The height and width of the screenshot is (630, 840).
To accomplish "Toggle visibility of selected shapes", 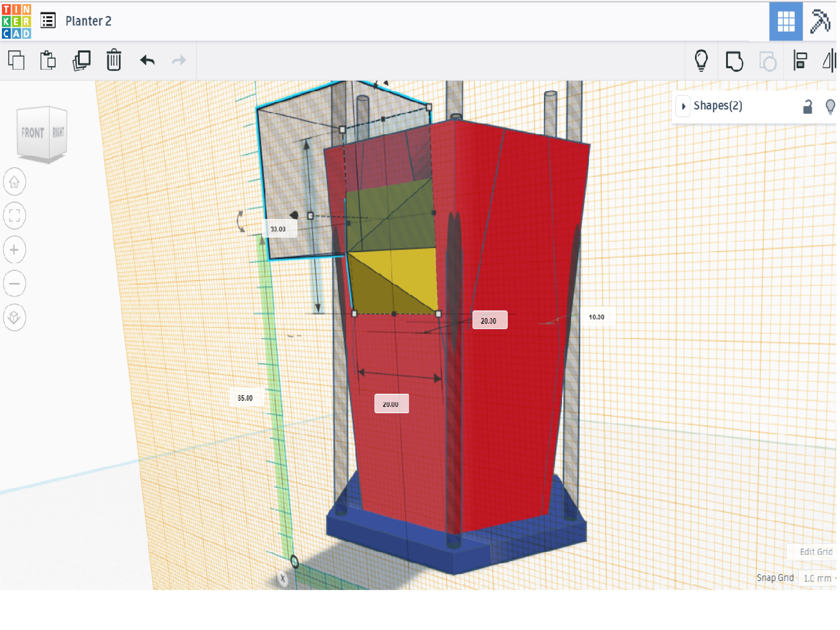I will 830,107.
